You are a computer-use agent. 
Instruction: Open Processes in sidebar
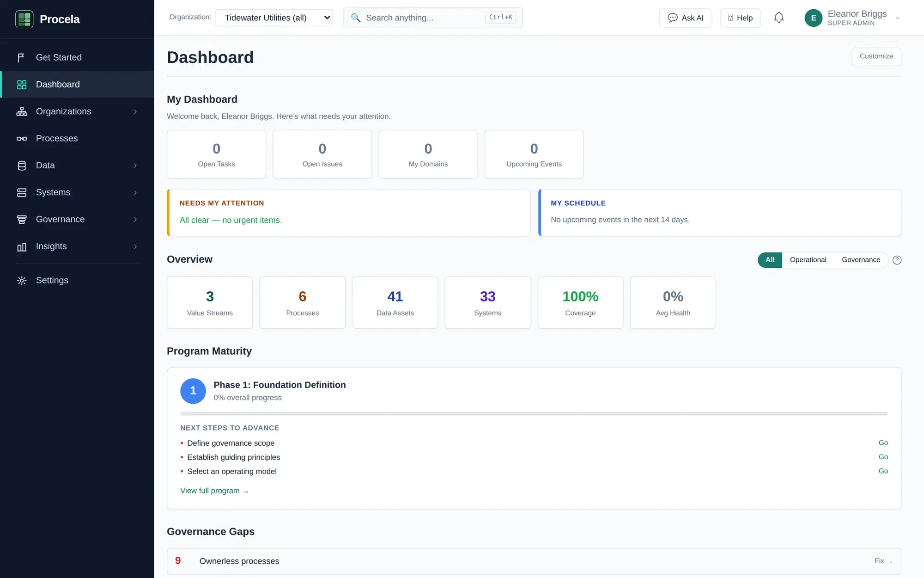coord(77,138)
